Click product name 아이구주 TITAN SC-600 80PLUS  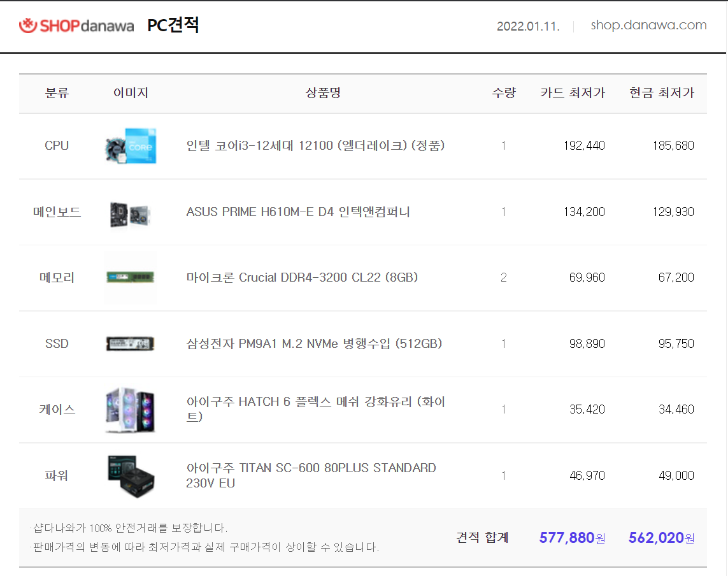click(x=311, y=475)
